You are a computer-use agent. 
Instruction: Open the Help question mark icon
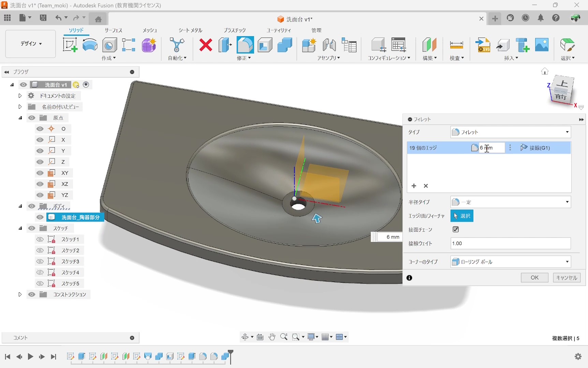(x=556, y=18)
